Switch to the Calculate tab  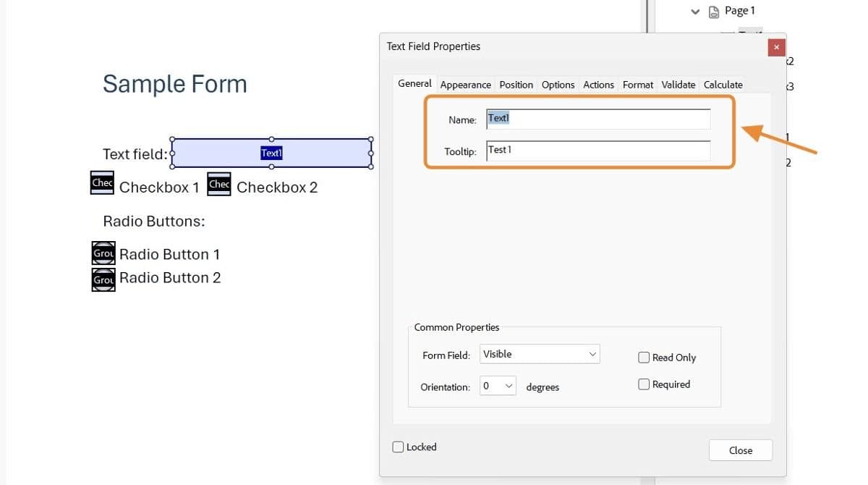point(723,85)
